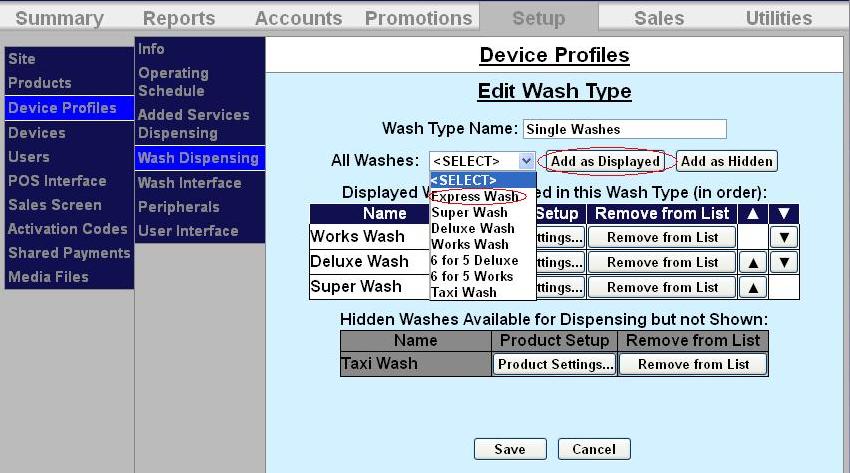Choose Taxi Wash in dropdown list
850x473 pixels.
(464, 293)
